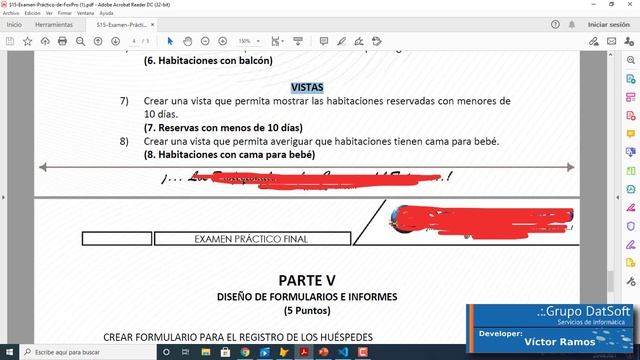Open Task View on taskbar
Screen dimensions: 640x360
coord(185,352)
